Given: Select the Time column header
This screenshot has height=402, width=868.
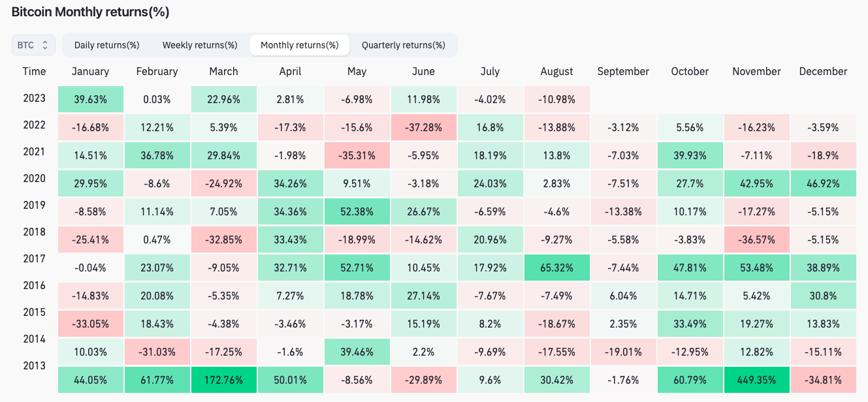Looking at the screenshot, I should click(x=34, y=71).
